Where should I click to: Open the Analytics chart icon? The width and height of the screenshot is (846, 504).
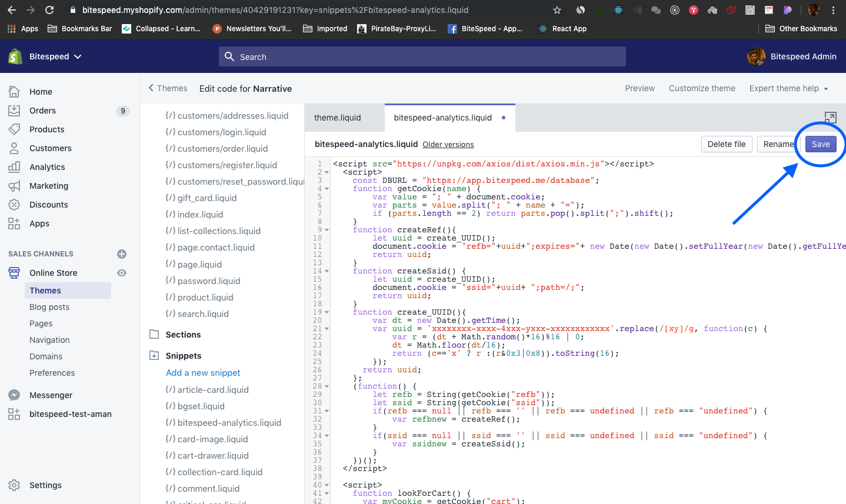[x=14, y=167]
